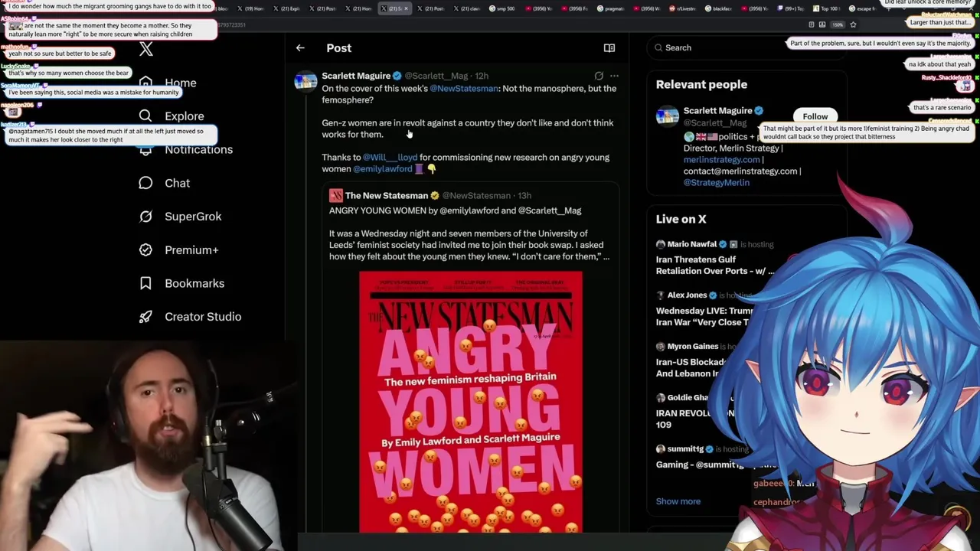
Task: Open the @NewStatesman mention in post text
Action: coord(464,89)
